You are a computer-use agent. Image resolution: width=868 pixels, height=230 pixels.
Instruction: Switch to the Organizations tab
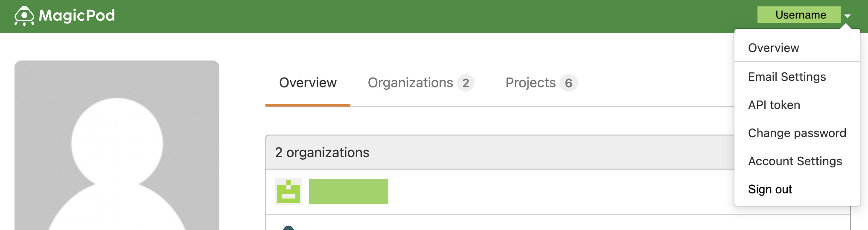pos(421,83)
